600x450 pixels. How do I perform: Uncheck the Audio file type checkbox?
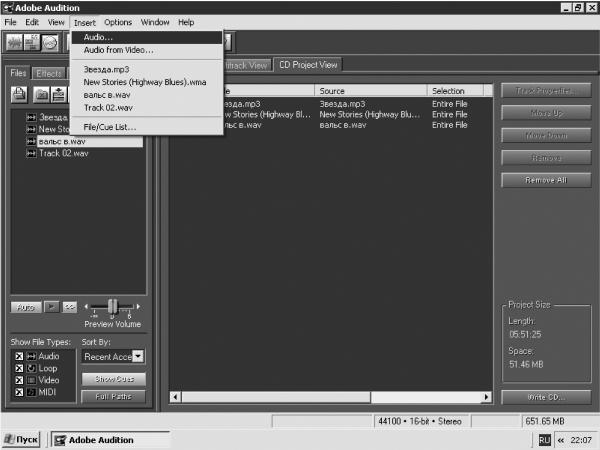[x=19, y=356]
